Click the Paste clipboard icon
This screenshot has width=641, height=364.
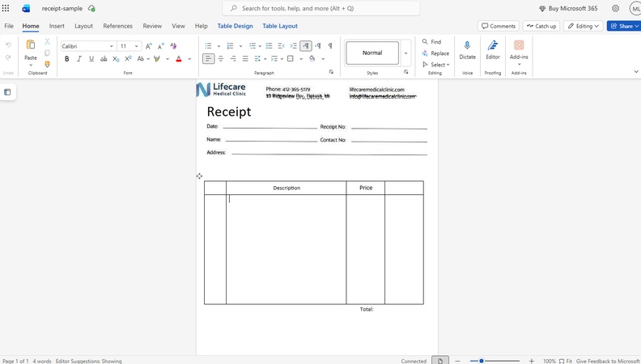[30, 44]
